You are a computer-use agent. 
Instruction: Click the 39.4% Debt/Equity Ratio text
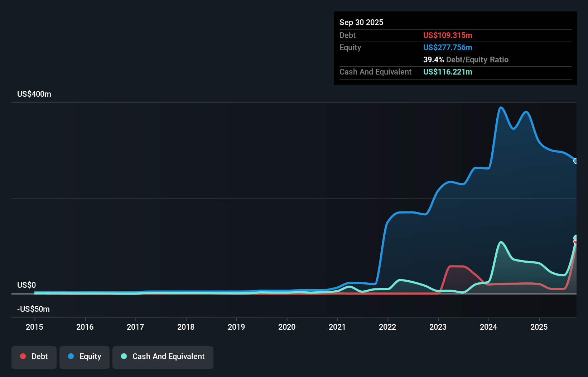[466, 59]
